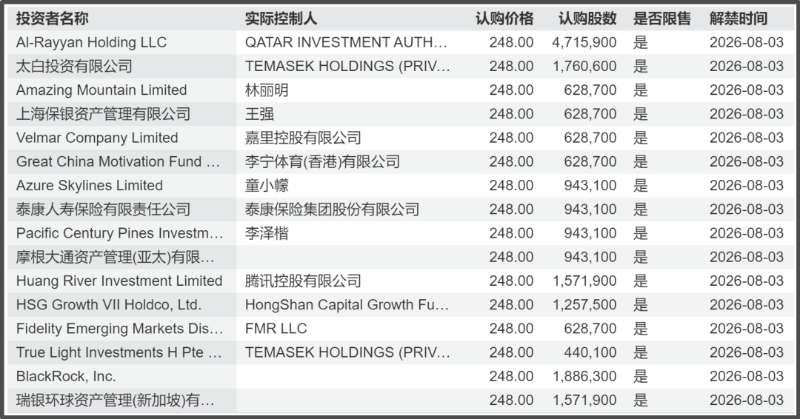Click the HSG Growth VII Holdco, Ltd. entry

coord(108,305)
